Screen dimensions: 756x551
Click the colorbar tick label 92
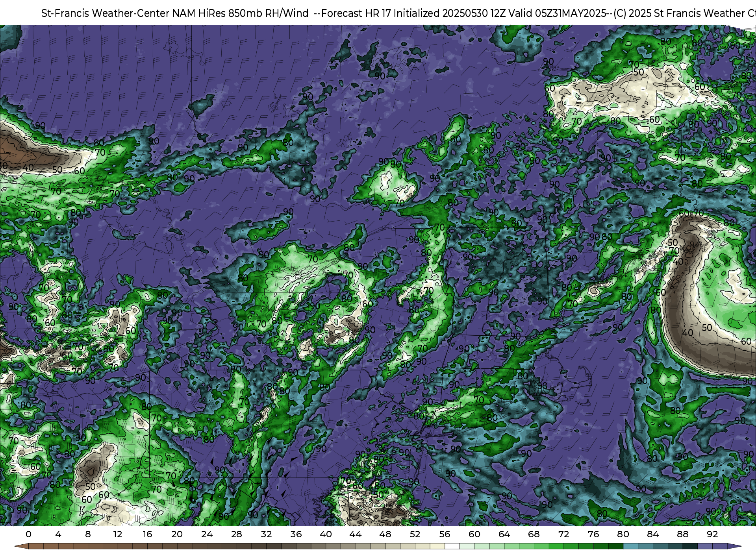[x=712, y=534]
